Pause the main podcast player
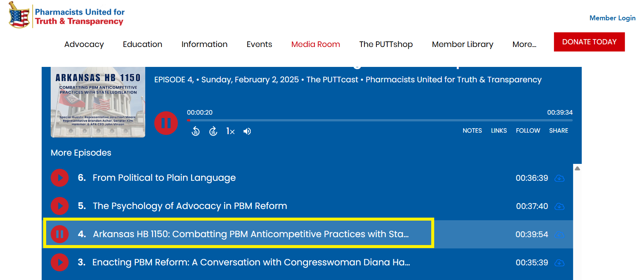 pyautogui.click(x=166, y=123)
